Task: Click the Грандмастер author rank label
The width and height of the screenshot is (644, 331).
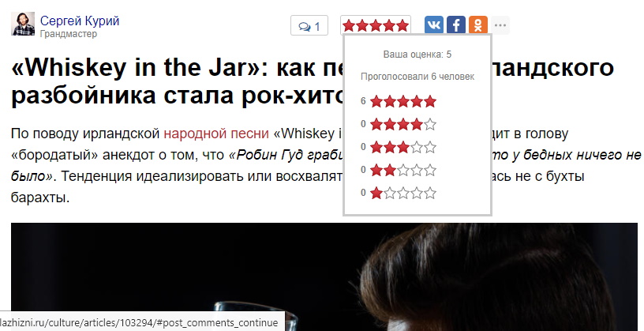Action: click(69, 34)
